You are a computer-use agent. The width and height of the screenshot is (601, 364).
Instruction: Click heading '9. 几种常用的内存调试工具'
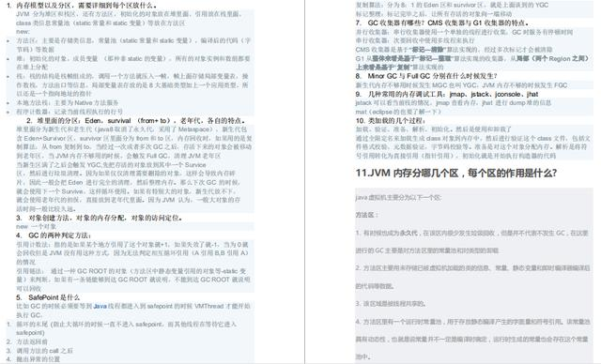click(447, 94)
